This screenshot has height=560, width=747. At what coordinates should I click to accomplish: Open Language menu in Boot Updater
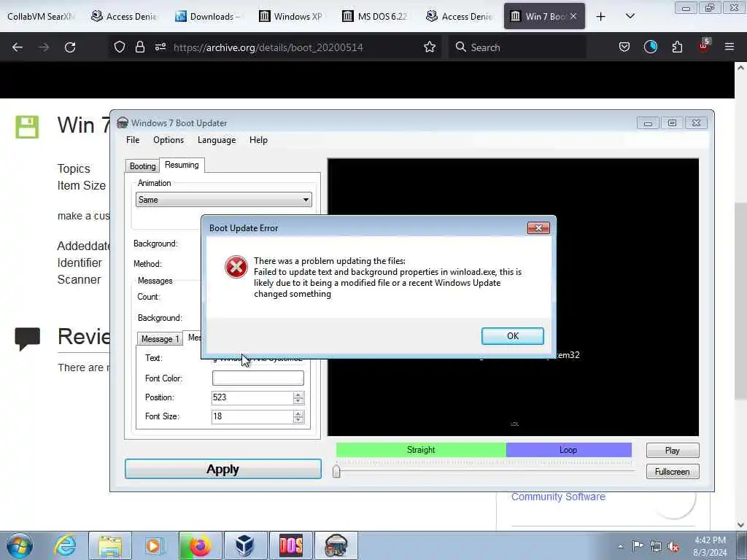[217, 140]
